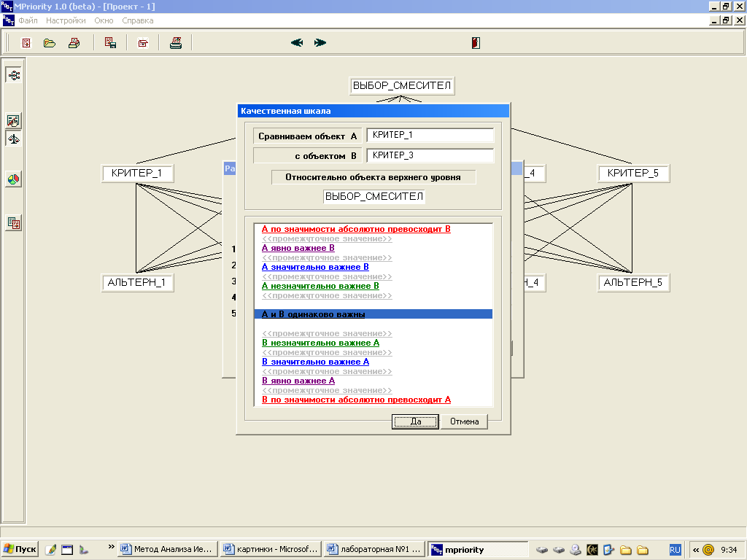Click ВЫБОР_СМЕСИТЕЛ field inside the dialog
Screen dimensions: 747x560
[374, 196]
